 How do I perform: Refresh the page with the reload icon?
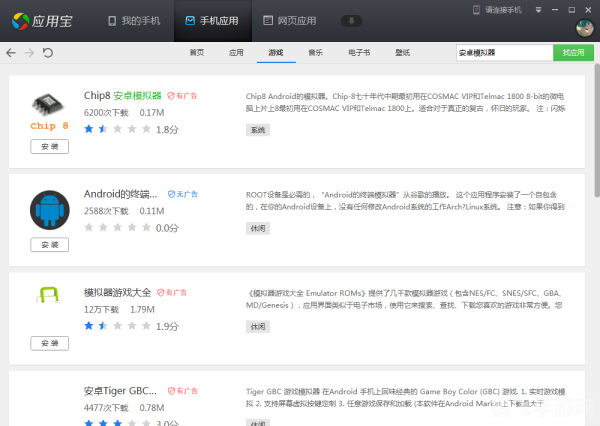[48, 52]
